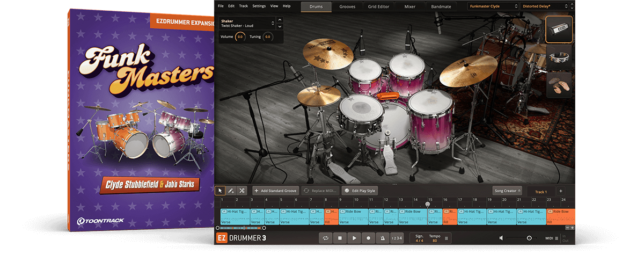Open the Funkmaster Clyde kit preset dropdown
Screen dimensions: 644x262
pos(493,6)
